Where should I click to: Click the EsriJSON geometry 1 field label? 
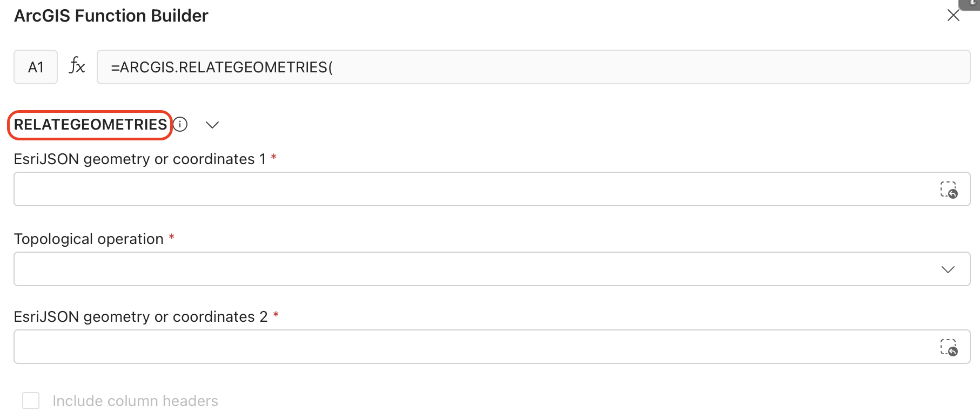139,159
